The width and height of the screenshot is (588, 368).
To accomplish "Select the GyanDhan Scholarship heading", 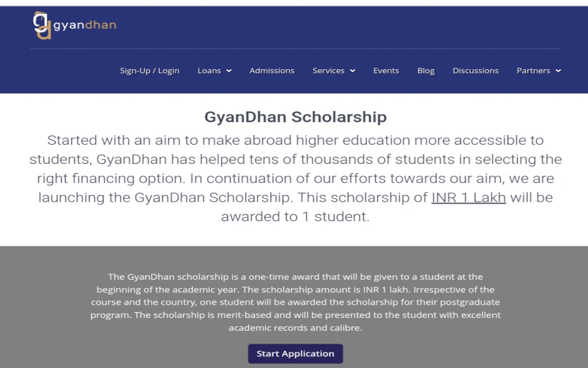I will tap(295, 117).
